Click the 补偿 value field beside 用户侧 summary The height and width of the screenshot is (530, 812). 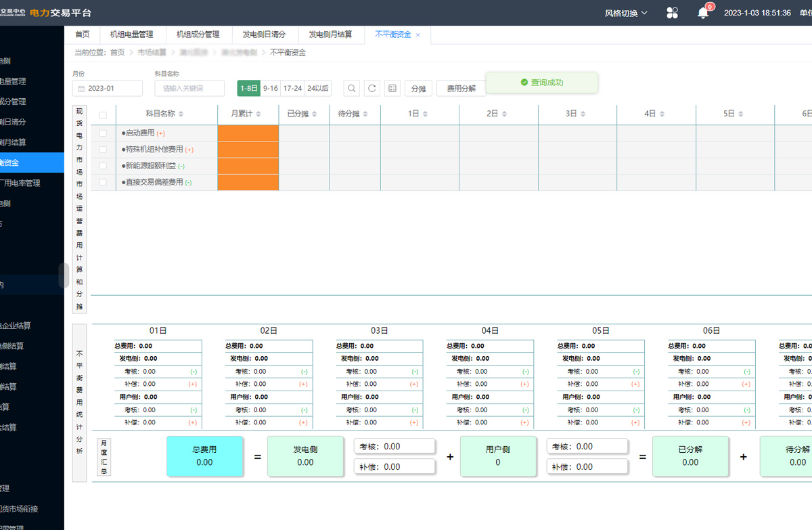[587, 466]
